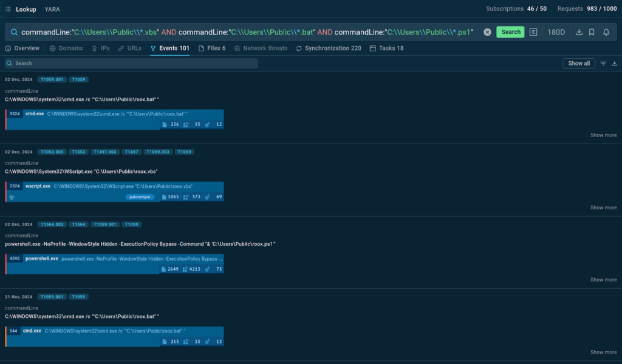Image resolution: width=622 pixels, height=364 pixels.
Task: Expand the WScript roox.vbs event with Show more
Action: click(603, 207)
